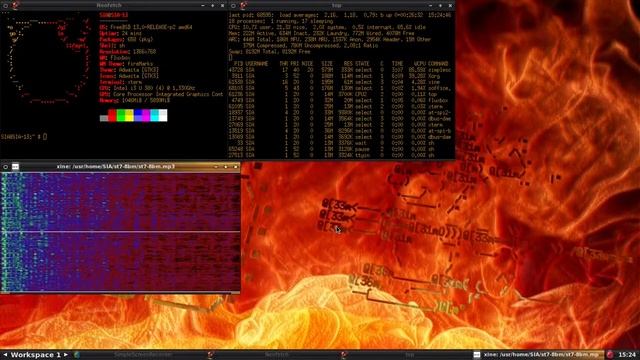The height and width of the screenshot is (360, 640).
Task: Click the shell prompt in Neofetch terminal
Action: tap(24, 137)
